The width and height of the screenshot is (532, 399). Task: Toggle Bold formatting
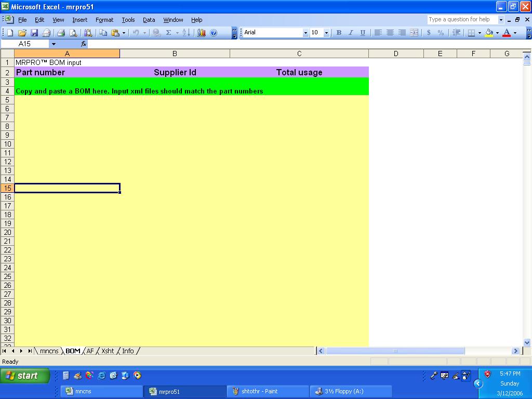click(339, 33)
